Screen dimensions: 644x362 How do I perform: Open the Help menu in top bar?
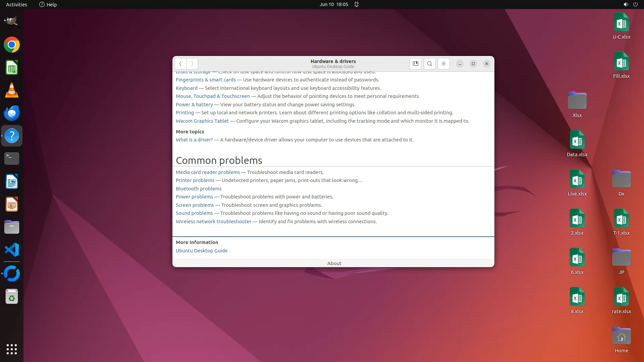pos(48,4)
